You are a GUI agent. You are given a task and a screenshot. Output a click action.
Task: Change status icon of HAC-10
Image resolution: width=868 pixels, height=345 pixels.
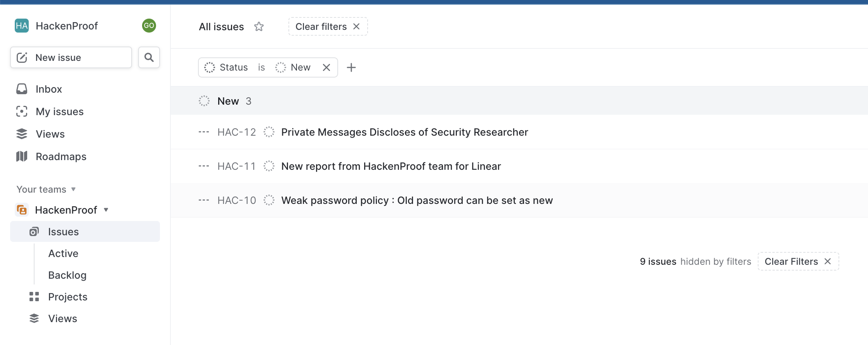coord(269,200)
